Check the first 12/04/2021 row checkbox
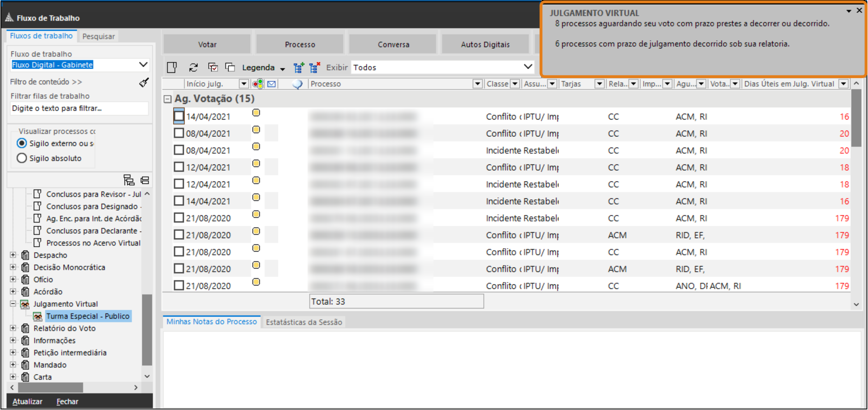 click(179, 167)
